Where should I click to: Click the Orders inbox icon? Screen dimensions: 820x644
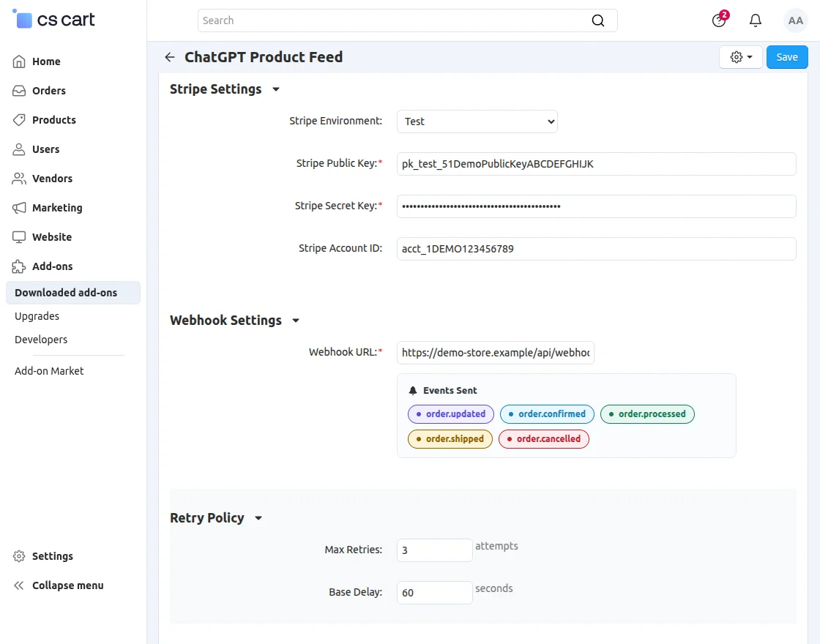coord(19,91)
